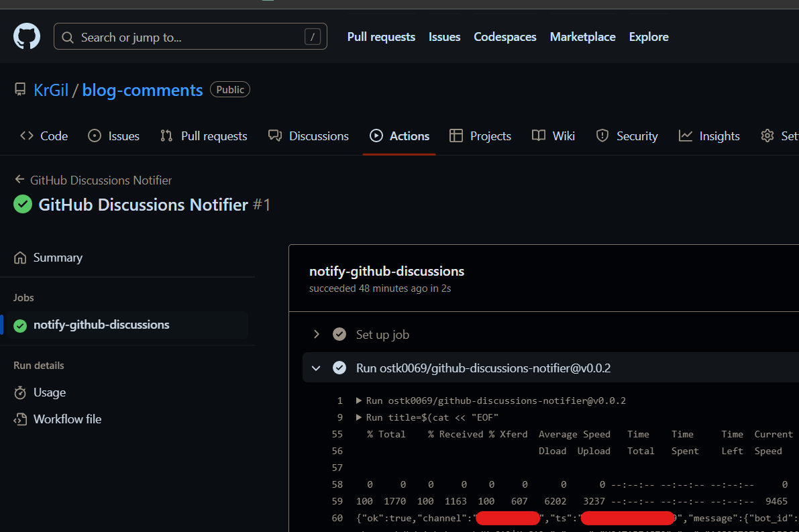Click the Discussions tab speech-bubble icon
799x532 pixels.
pyautogui.click(x=275, y=136)
